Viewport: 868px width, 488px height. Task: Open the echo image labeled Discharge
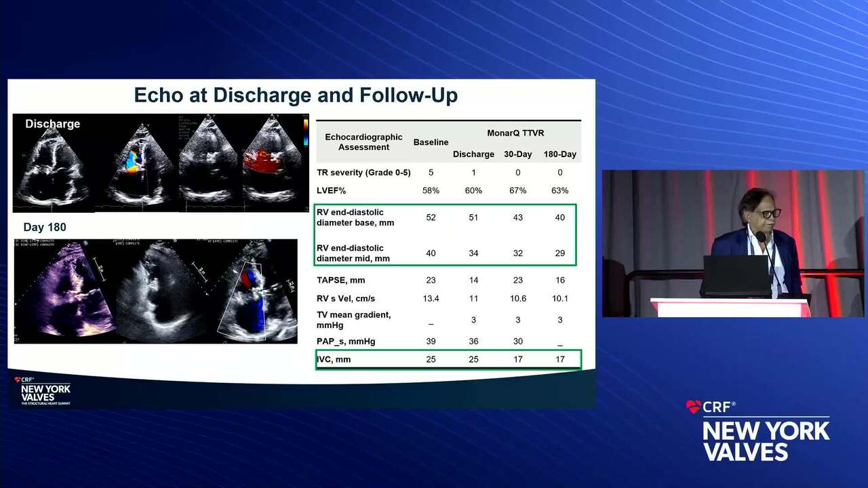(53, 163)
